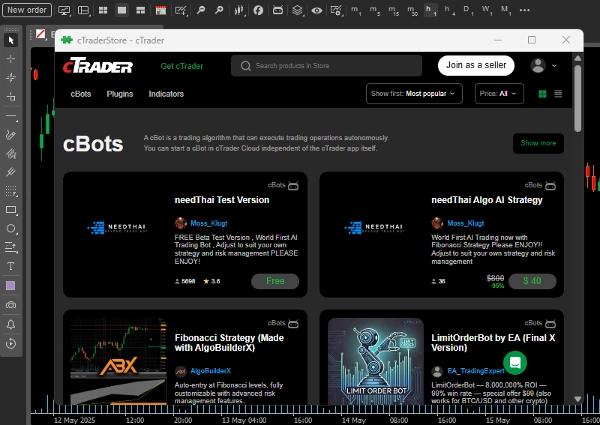Select the Text tool in left toolbar
The image size is (600, 425).
11,266
